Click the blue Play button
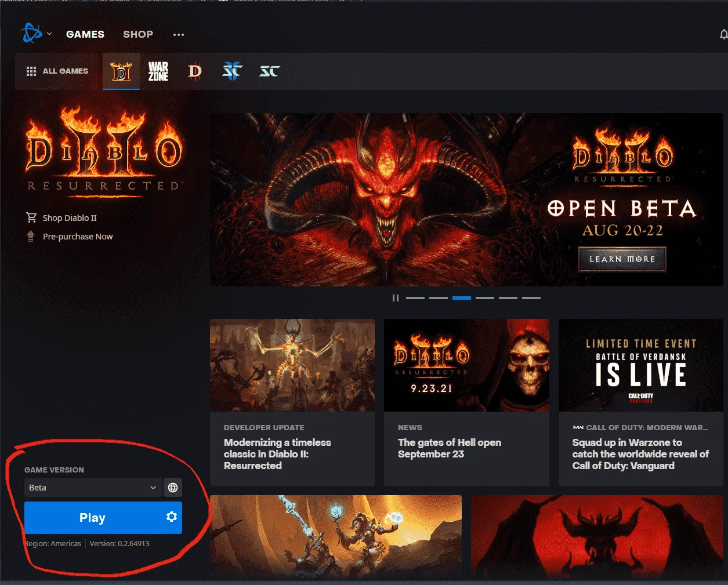Viewport: 728px width, 585px height. pos(92,518)
